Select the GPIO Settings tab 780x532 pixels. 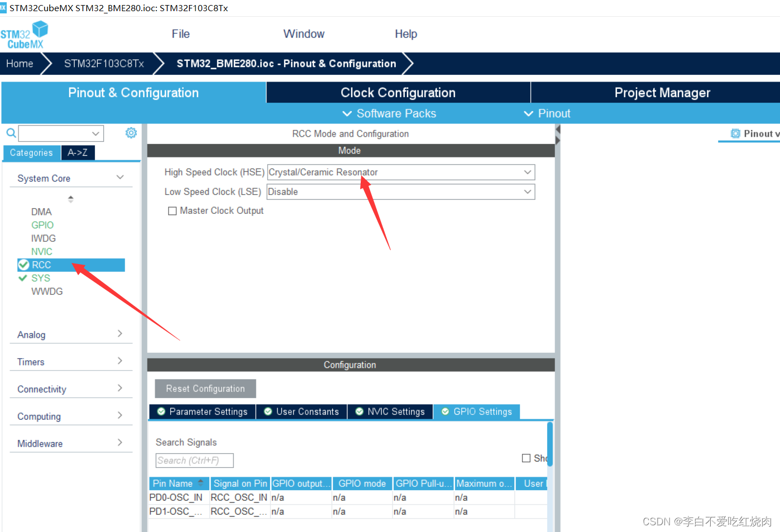477,411
